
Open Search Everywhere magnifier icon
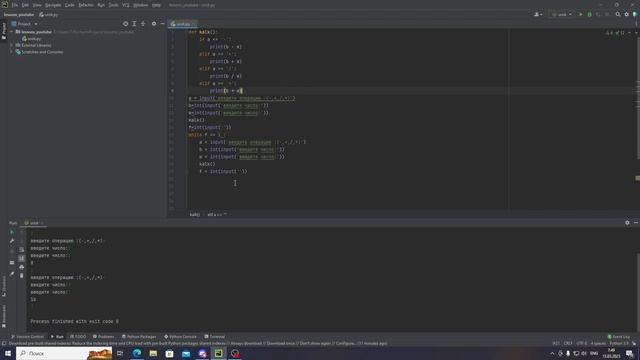tap(618, 15)
